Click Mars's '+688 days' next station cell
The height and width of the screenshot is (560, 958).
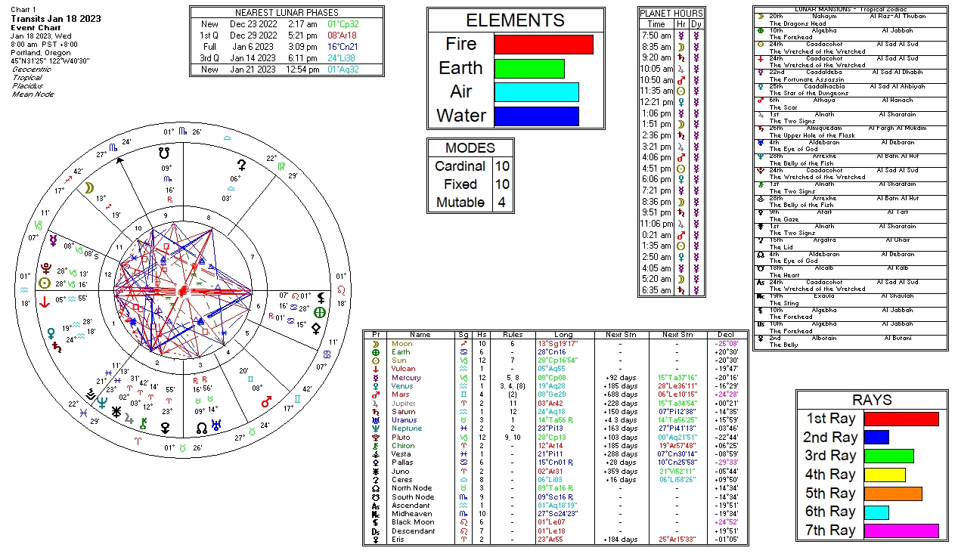[621, 394]
